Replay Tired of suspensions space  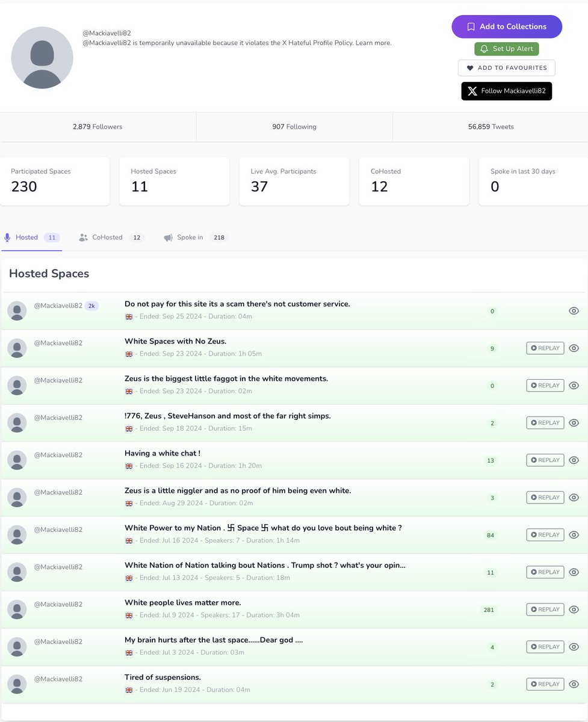[545, 684]
